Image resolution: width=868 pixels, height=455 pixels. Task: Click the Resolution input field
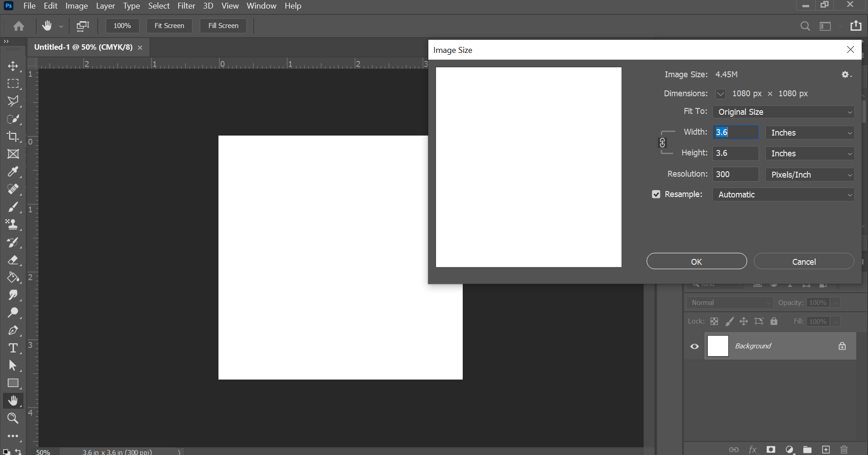pos(735,174)
